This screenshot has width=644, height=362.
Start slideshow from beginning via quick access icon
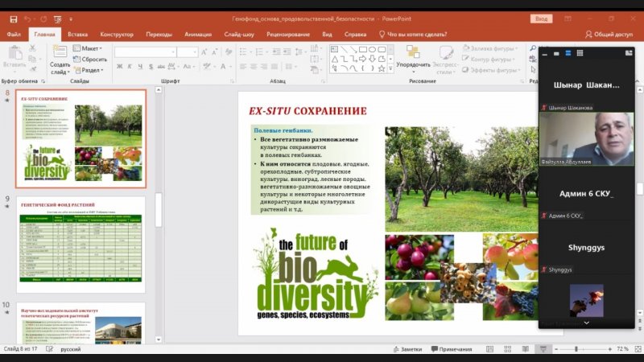coord(58,19)
